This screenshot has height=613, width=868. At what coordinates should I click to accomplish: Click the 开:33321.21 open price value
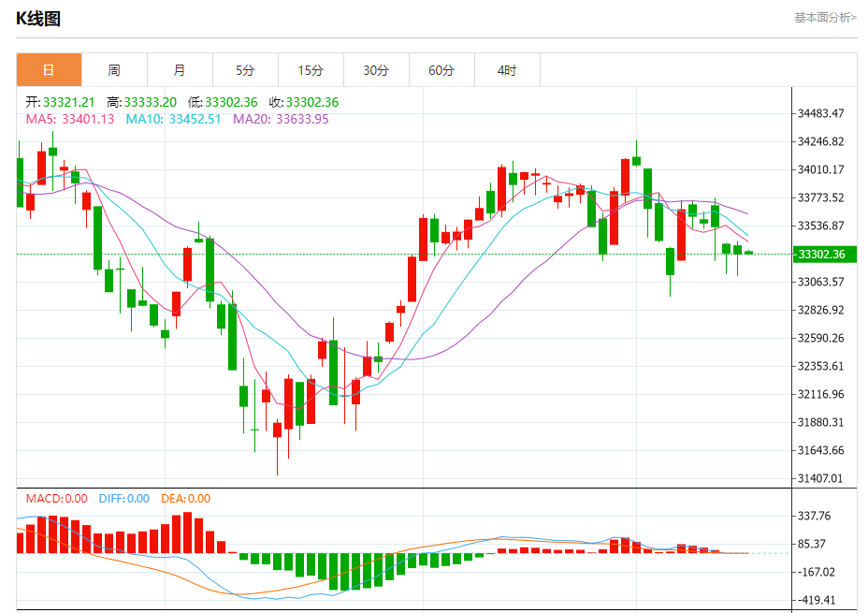click(x=61, y=102)
